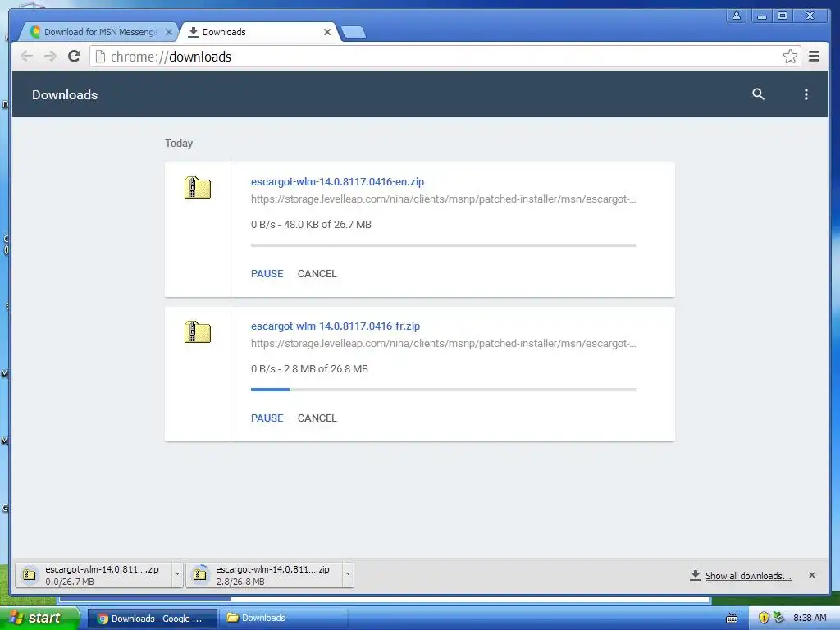840x630 pixels.
Task: Click the "0 B/s - 48.0 KB of 26.7 MB" status text
Action: (311, 225)
